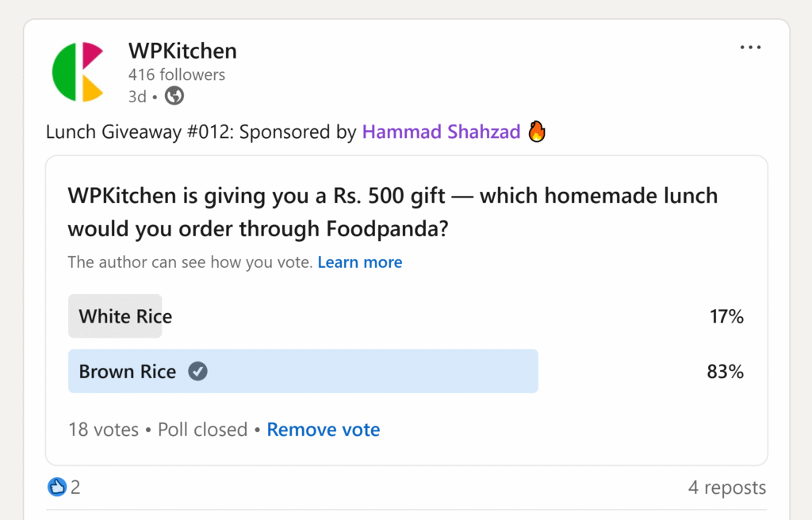Click Learn more about poll voting
This screenshot has width=812, height=520.
(x=360, y=262)
